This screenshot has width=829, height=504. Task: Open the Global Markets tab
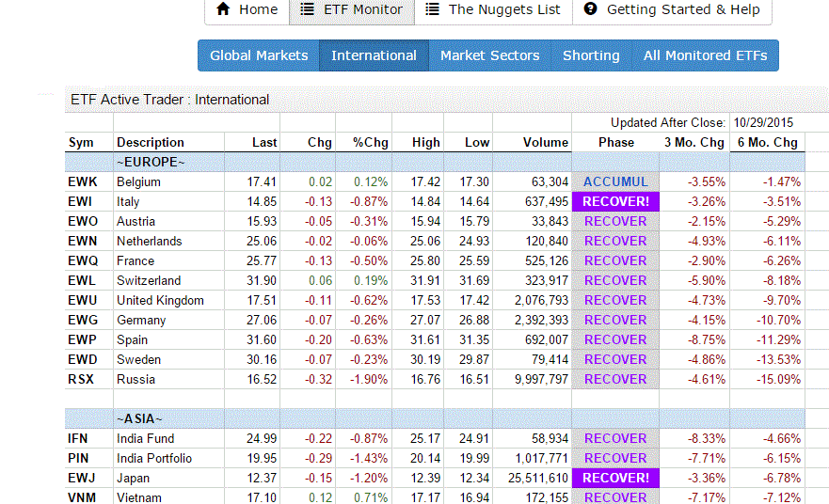[x=259, y=55]
